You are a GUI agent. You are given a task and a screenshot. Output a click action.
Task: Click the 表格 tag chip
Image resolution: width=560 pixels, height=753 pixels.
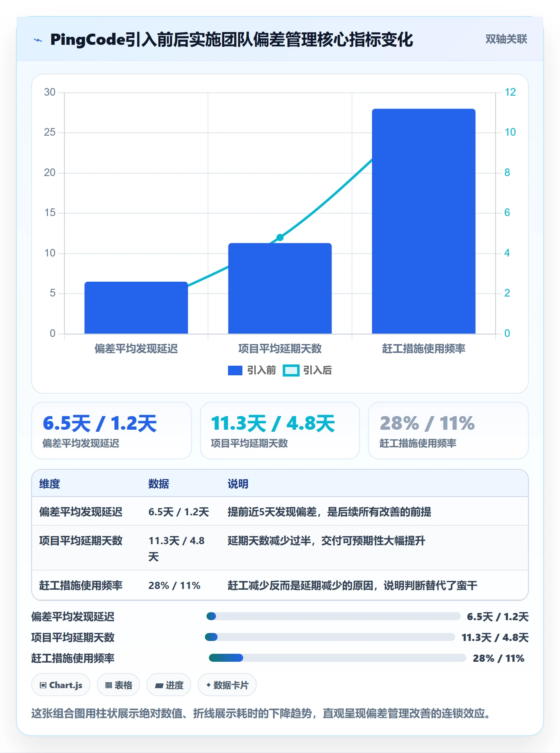click(x=118, y=685)
